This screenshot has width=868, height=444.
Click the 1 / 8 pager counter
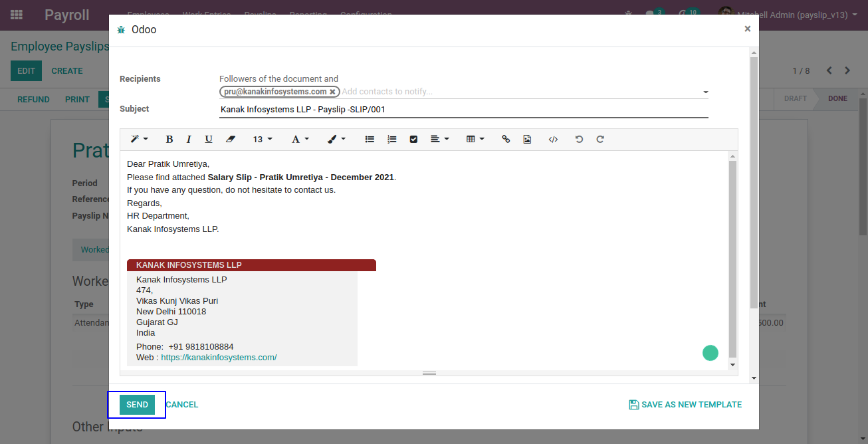point(801,71)
